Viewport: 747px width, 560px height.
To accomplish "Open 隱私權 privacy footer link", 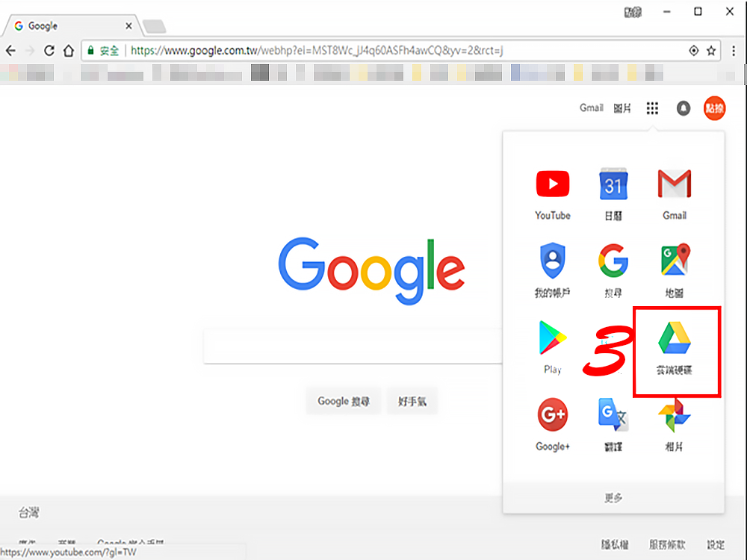I will point(615,544).
